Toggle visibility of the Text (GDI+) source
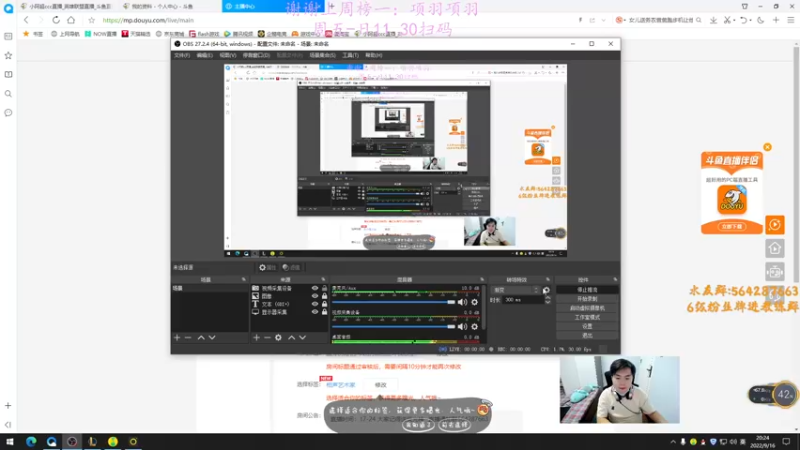The height and width of the screenshot is (450, 800). point(315,304)
